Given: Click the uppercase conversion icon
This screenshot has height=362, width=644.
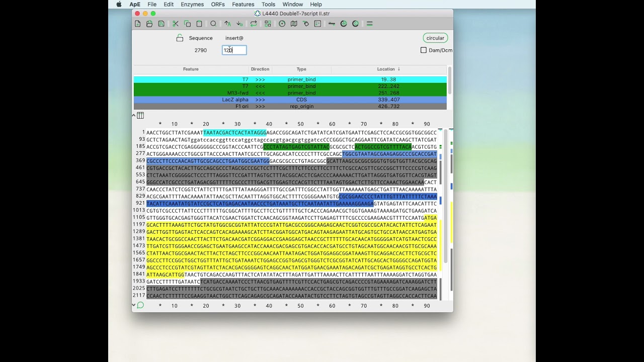Looking at the screenshot, I should pyautogui.click(x=227, y=24).
